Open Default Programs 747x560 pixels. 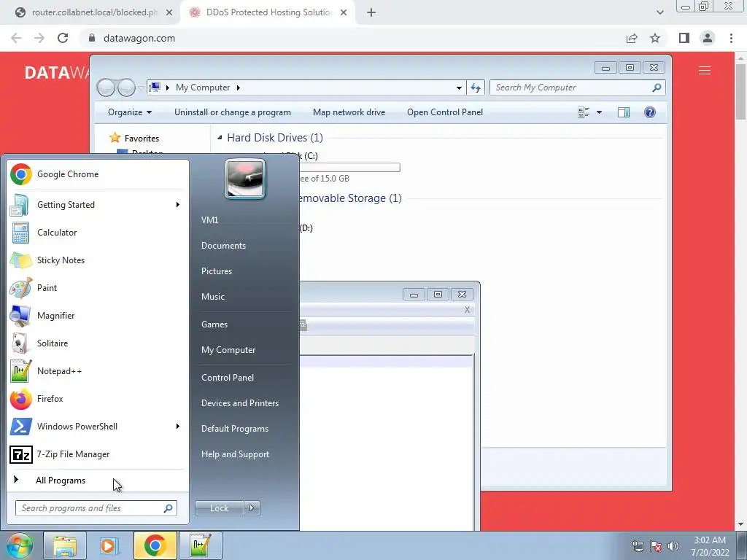pyautogui.click(x=235, y=429)
